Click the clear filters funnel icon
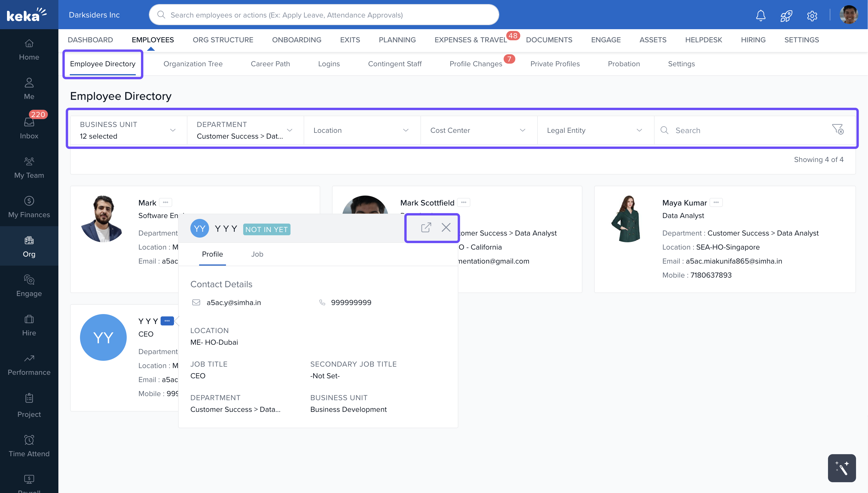 (838, 129)
